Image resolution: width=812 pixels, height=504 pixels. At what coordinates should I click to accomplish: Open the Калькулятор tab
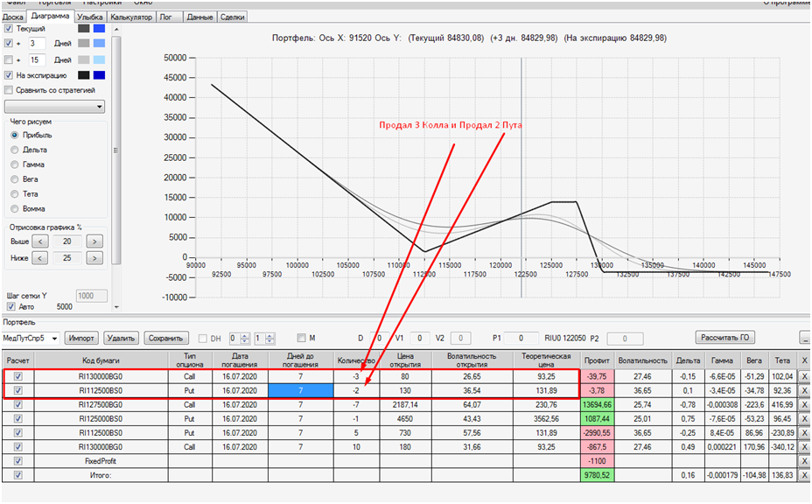(131, 17)
